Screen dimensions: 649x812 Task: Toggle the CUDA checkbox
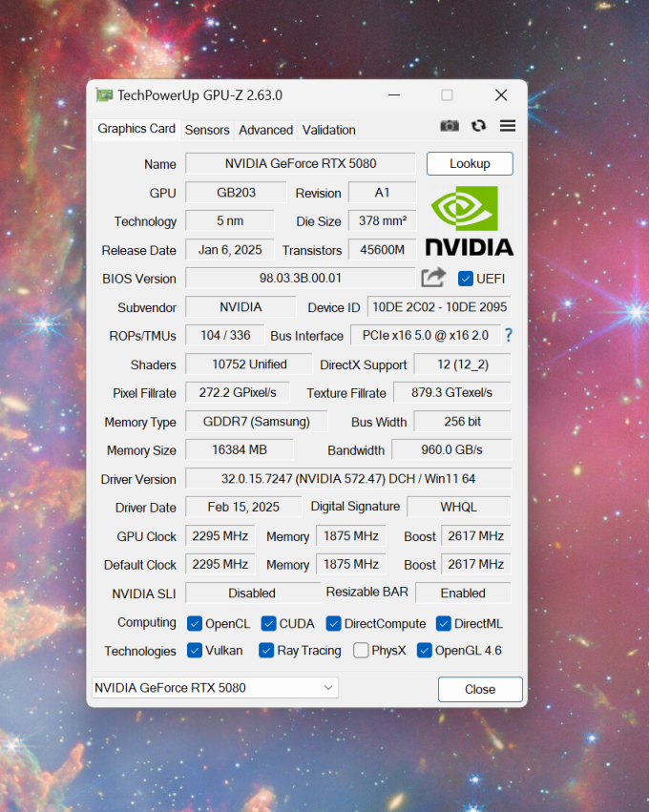click(268, 623)
